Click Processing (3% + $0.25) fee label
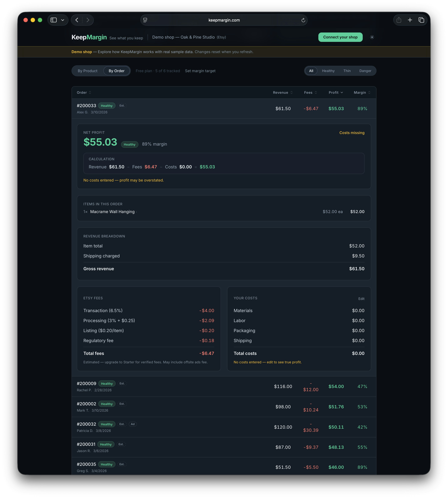The image size is (448, 498). [x=109, y=321]
